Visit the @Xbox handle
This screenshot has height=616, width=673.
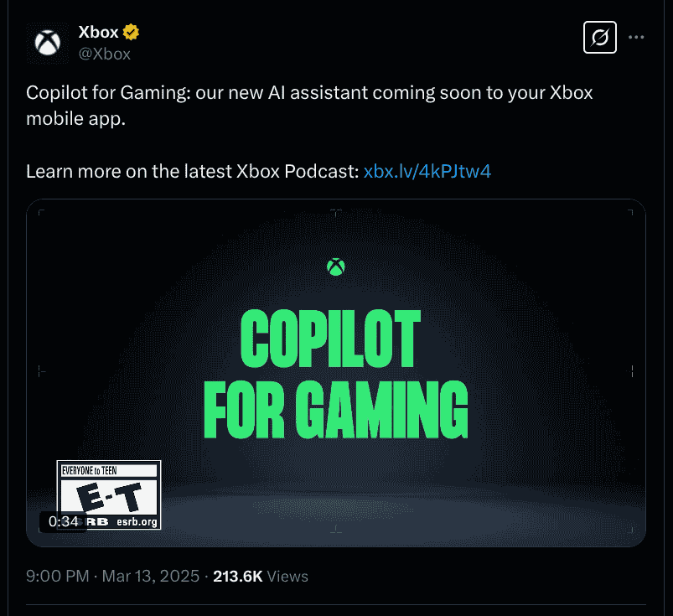tap(104, 53)
